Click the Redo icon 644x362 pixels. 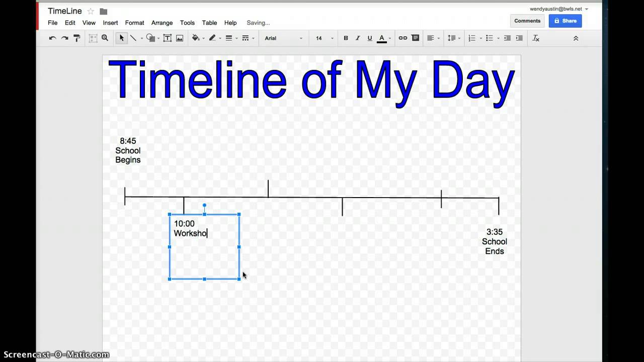coord(64,38)
